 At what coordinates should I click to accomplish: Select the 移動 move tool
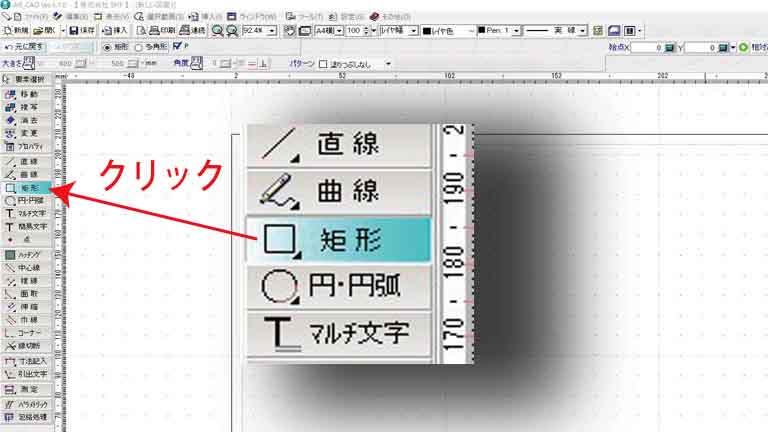[26, 94]
